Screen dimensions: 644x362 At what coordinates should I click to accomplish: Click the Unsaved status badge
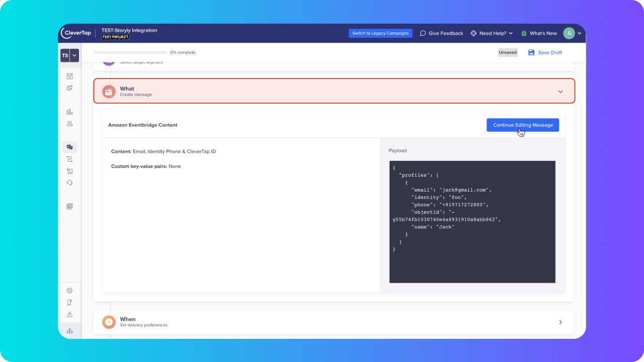tap(508, 52)
